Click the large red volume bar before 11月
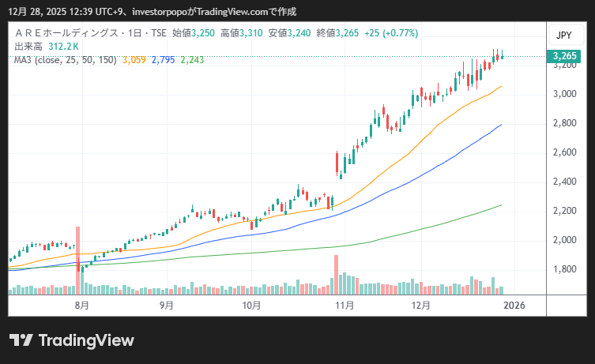595x364 pixels. [336, 274]
